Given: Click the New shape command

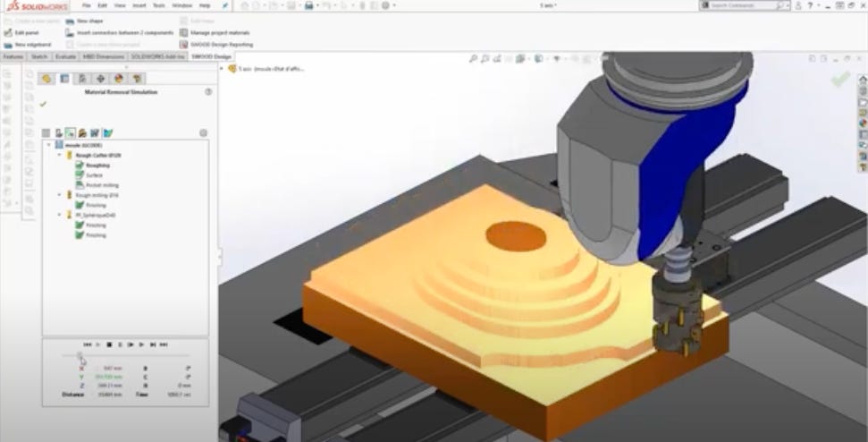Looking at the screenshot, I should click(x=85, y=21).
